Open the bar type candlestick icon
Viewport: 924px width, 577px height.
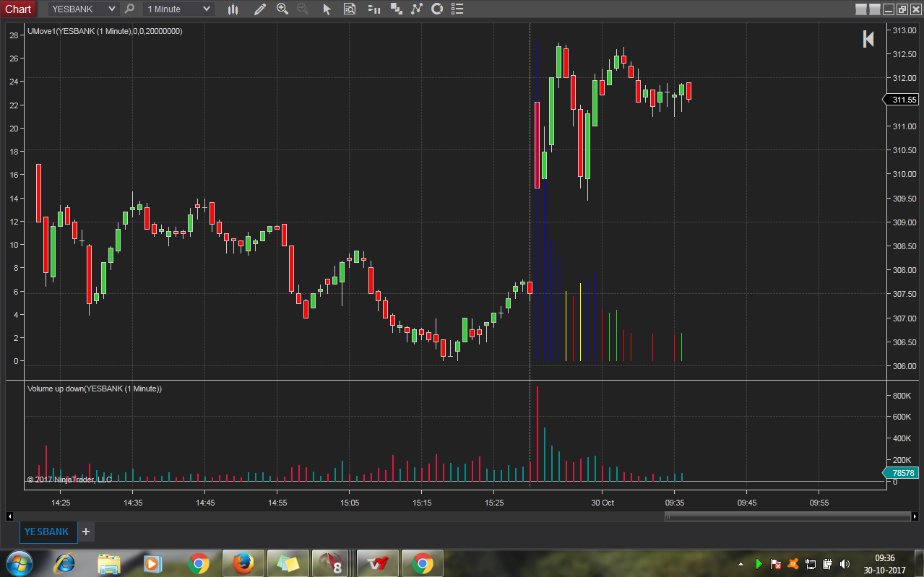[x=233, y=9]
